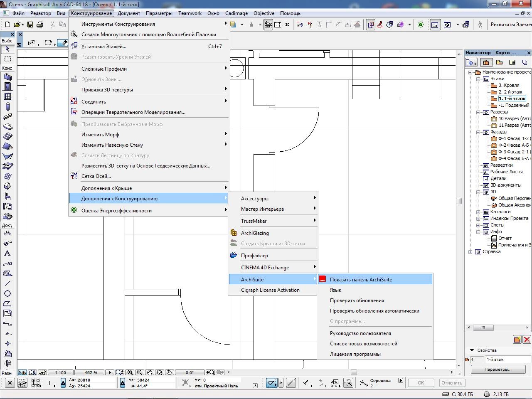Open dropdown arrow beside Open file icon

[x=22, y=25]
